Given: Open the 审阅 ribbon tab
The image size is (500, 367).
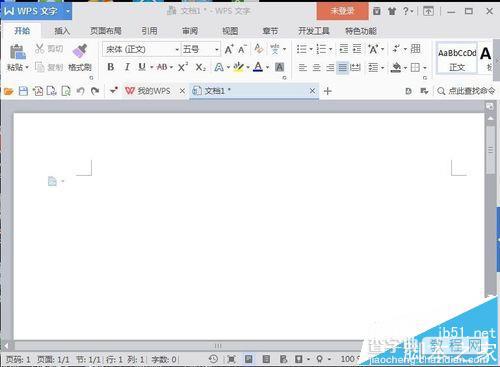Looking at the screenshot, I should pyautogui.click(x=190, y=31).
